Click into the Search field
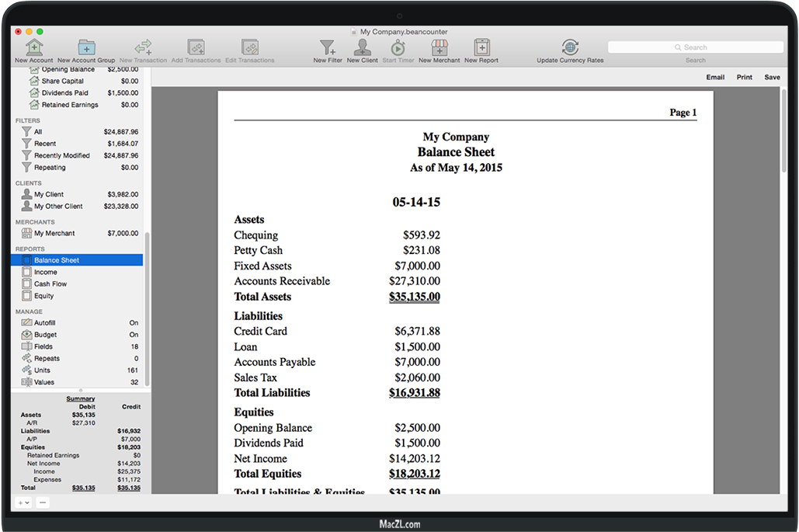Viewport: 799px width, 532px height. (695, 48)
